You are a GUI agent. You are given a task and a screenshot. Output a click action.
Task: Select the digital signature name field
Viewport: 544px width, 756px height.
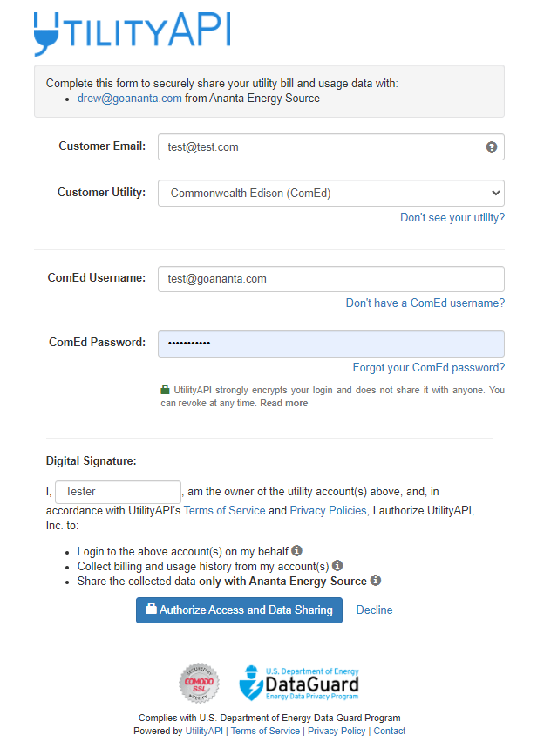[x=118, y=492]
